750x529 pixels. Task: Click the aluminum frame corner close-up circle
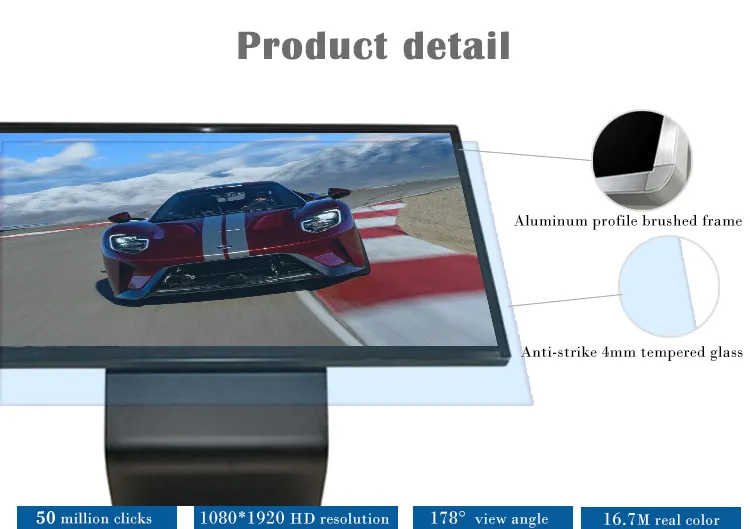coord(642,160)
